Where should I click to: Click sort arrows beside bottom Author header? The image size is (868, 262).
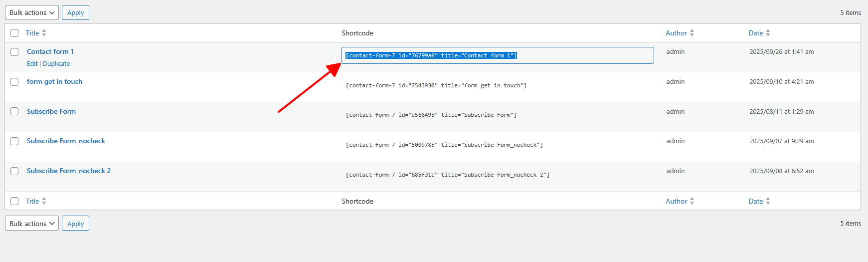pos(692,201)
